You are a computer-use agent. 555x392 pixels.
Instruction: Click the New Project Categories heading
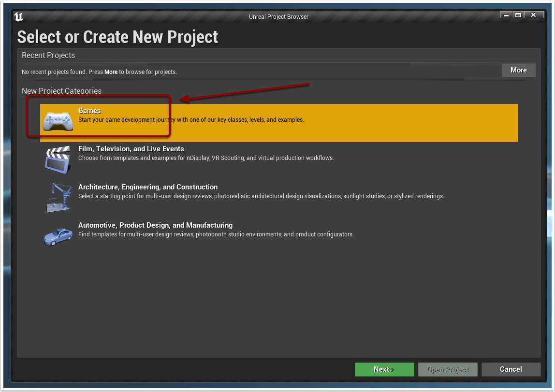pos(61,91)
